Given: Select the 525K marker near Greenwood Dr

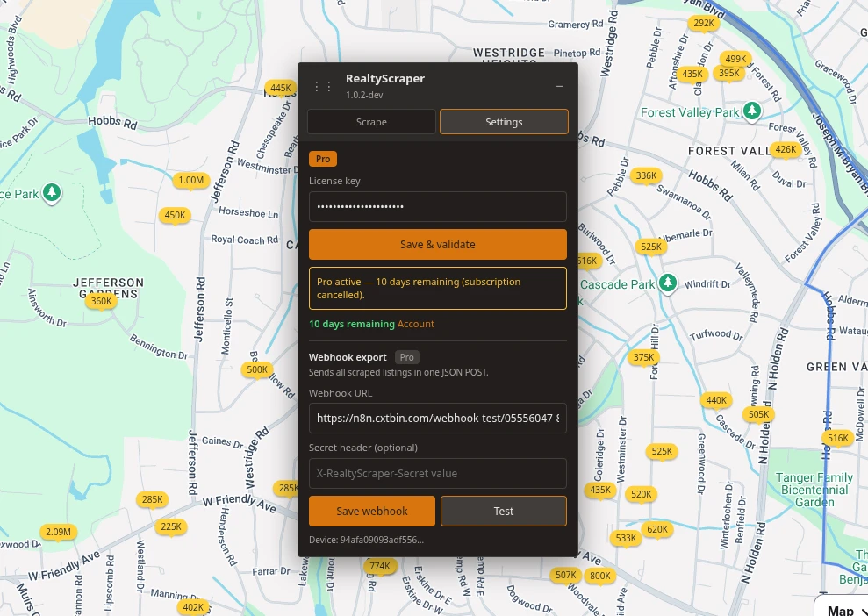Looking at the screenshot, I should pyautogui.click(x=662, y=452).
